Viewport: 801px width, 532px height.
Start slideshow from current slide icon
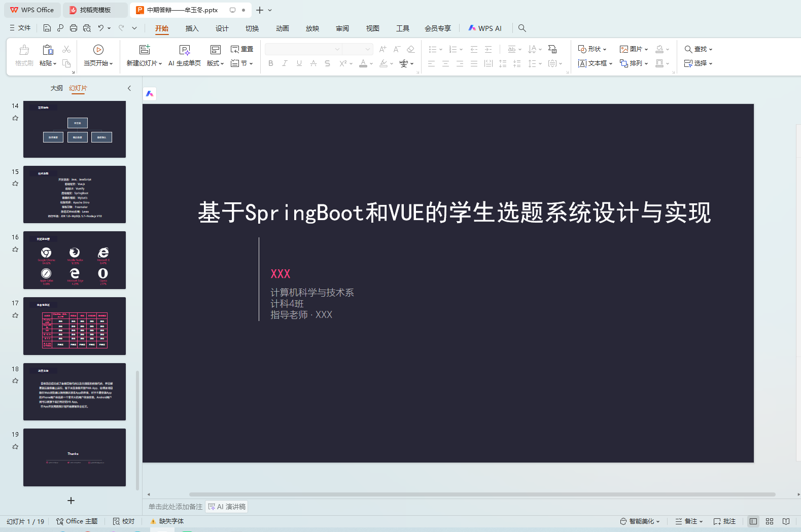(x=98, y=50)
